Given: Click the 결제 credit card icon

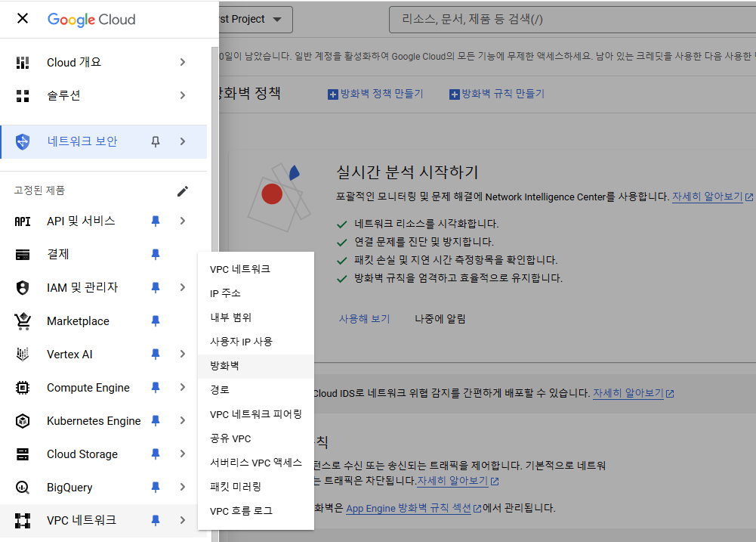Looking at the screenshot, I should point(23,254).
